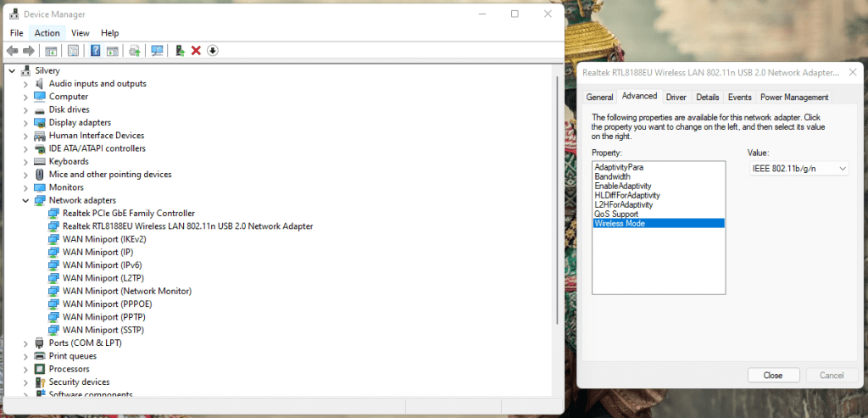868x418 pixels.
Task: Click the Security devices category icon
Action: 39,382
